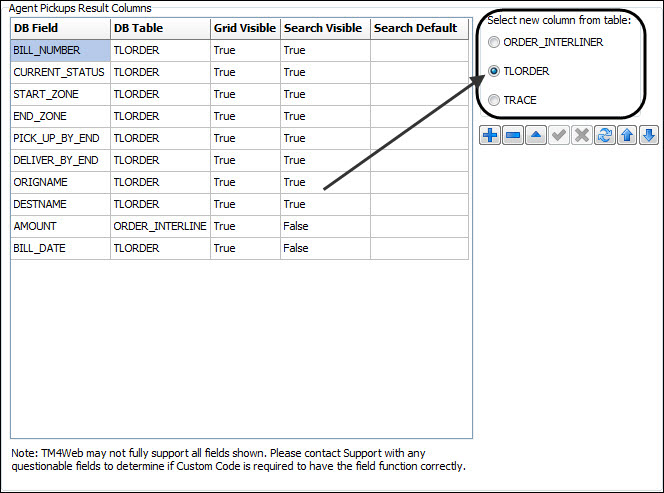
Task: Click the Grid Visible column header
Action: [x=245, y=28]
